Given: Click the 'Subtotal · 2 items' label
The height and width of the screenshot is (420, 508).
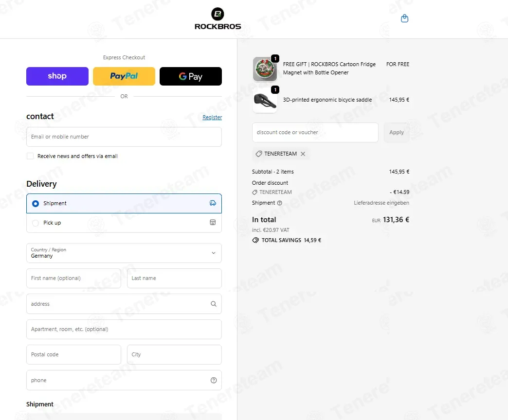Looking at the screenshot, I should [x=273, y=172].
